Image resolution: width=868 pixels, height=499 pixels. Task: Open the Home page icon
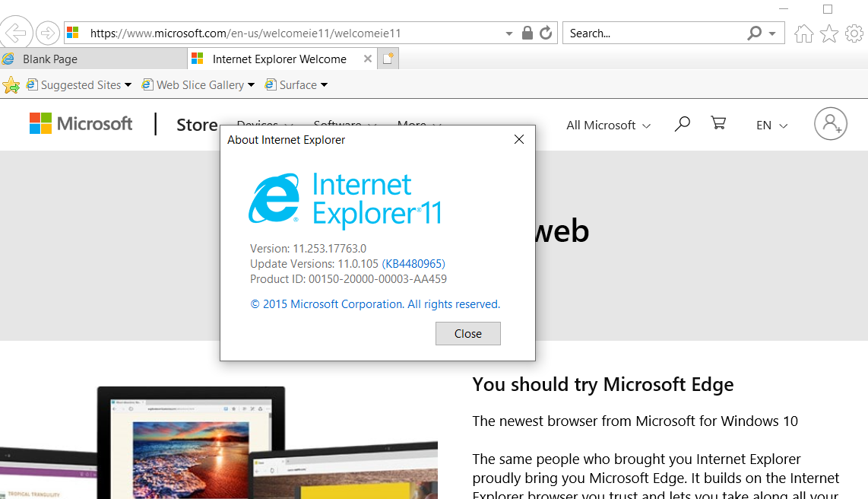pyautogui.click(x=803, y=33)
